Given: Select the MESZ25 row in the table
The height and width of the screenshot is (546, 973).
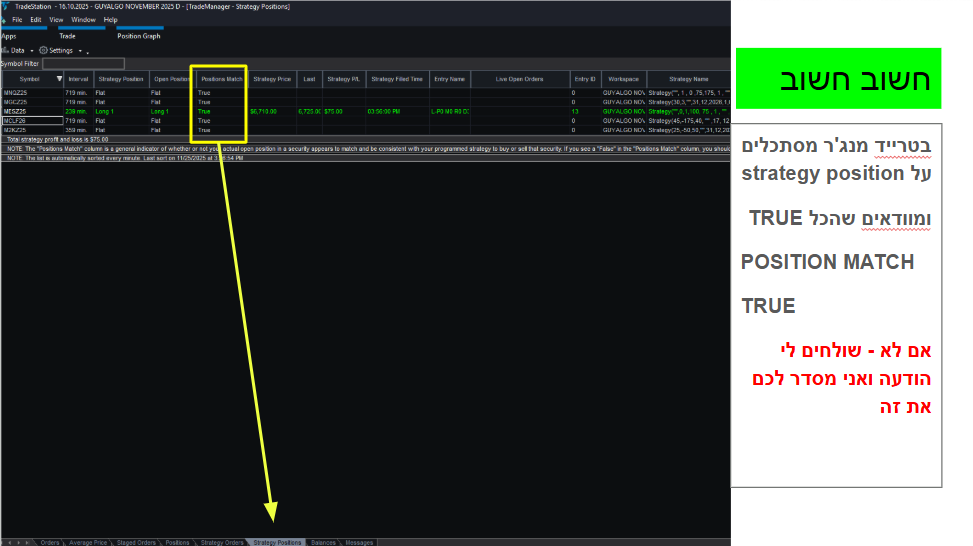Looking at the screenshot, I should [30, 111].
